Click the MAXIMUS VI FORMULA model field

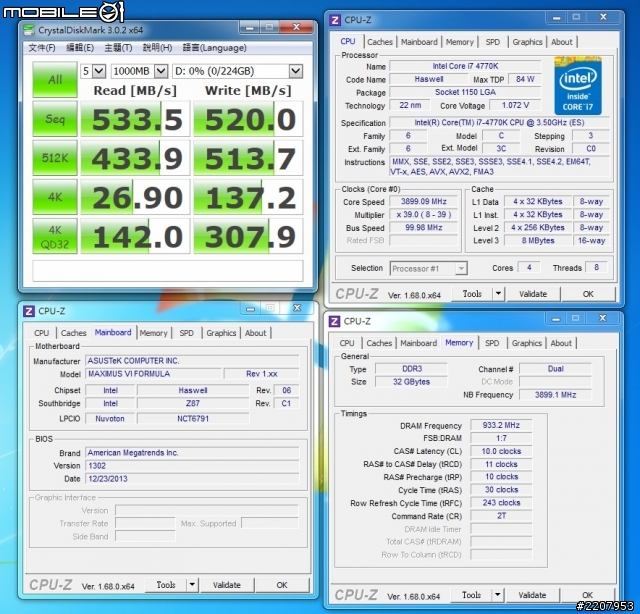153,374
